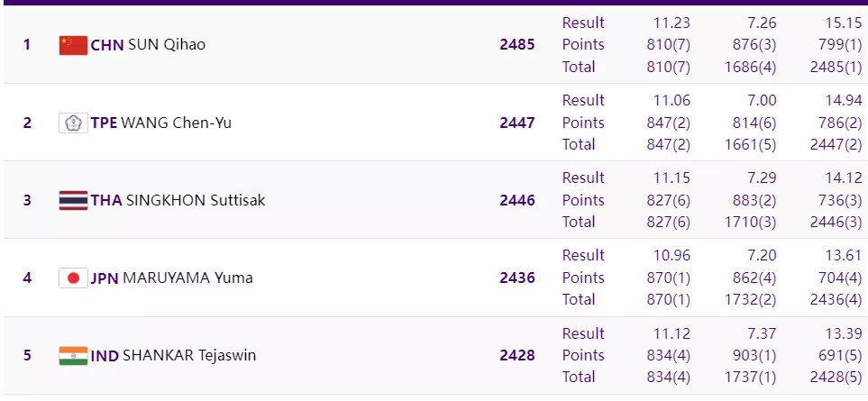Click the TPE country code

click(104, 123)
